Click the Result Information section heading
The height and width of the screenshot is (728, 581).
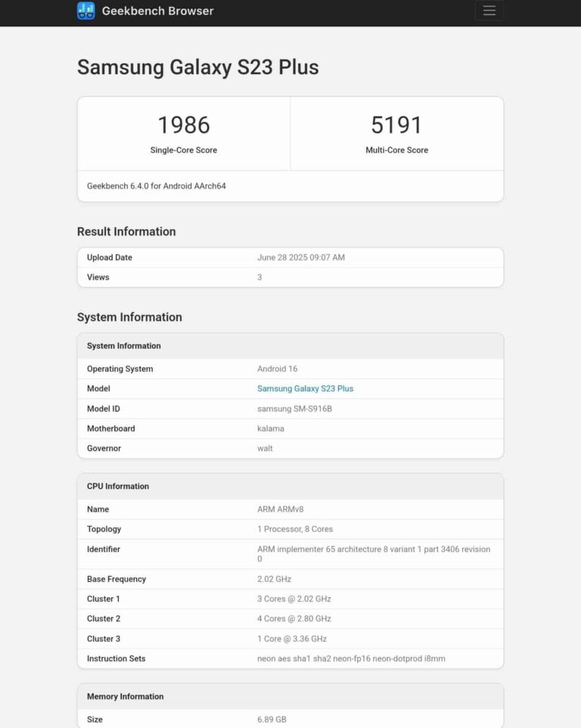[x=126, y=232]
